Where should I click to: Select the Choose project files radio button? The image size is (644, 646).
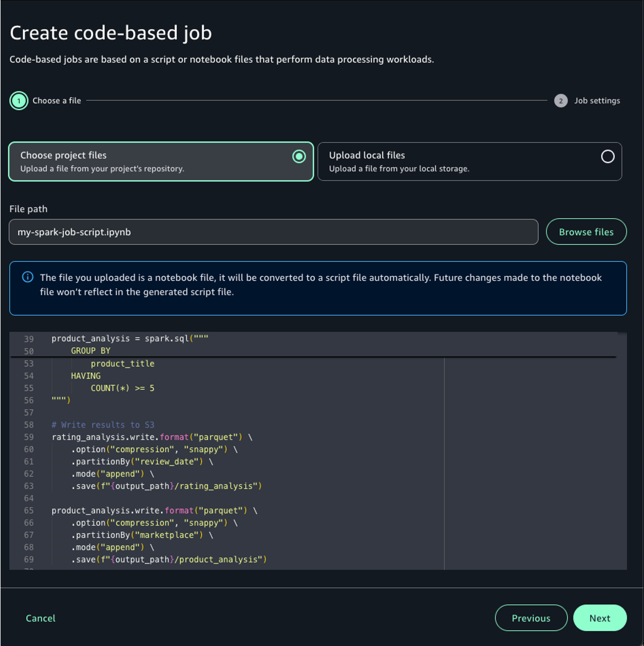tap(299, 157)
